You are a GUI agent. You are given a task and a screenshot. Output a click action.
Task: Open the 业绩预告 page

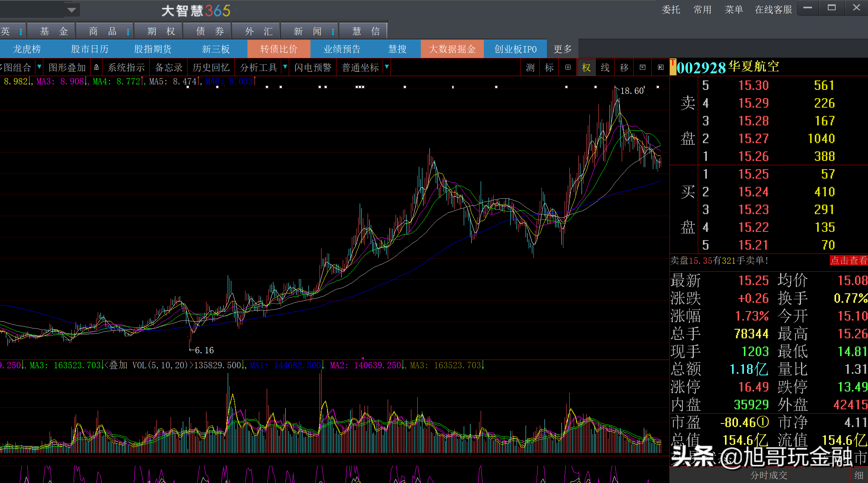point(342,49)
